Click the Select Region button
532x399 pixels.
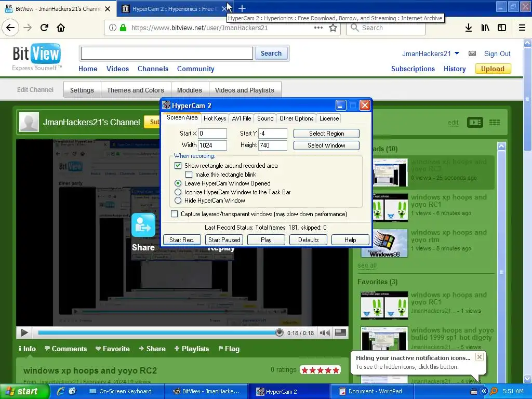[326, 134]
